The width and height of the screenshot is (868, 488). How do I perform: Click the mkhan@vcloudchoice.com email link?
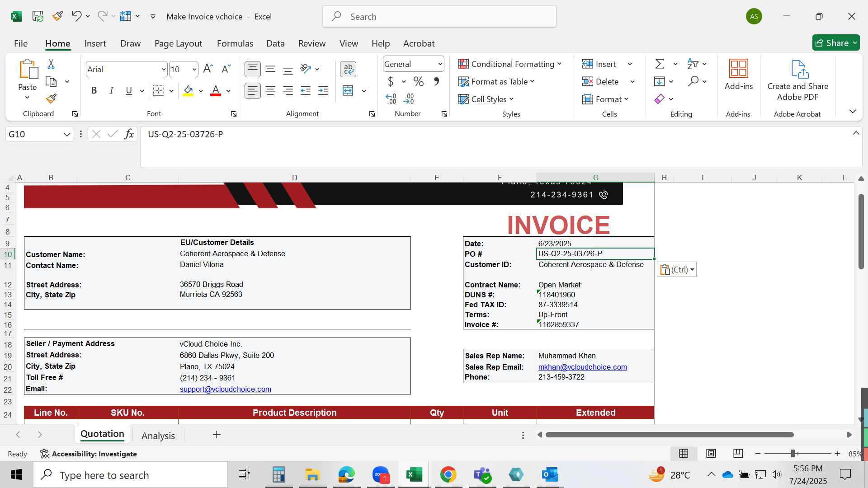point(582,367)
